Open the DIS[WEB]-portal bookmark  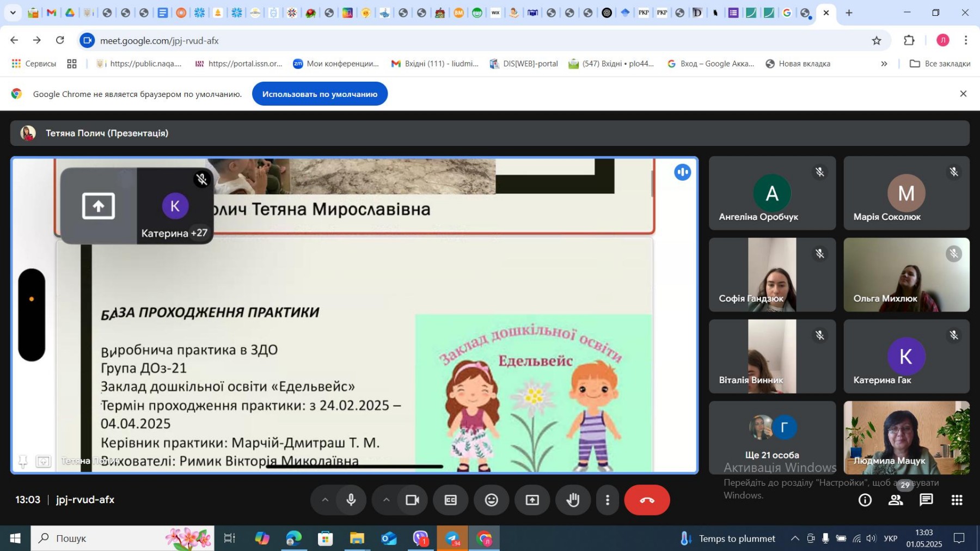[x=524, y=64]
